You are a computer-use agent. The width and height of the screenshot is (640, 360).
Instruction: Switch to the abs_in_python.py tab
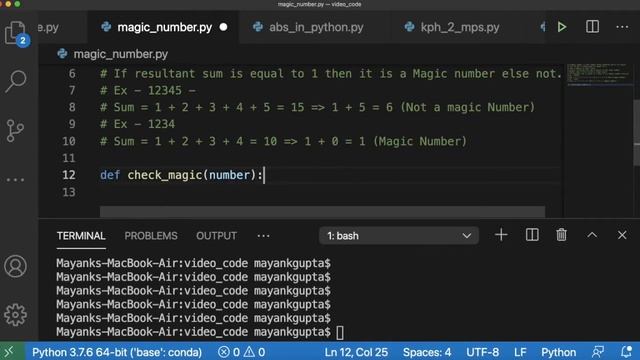point(316,27)
